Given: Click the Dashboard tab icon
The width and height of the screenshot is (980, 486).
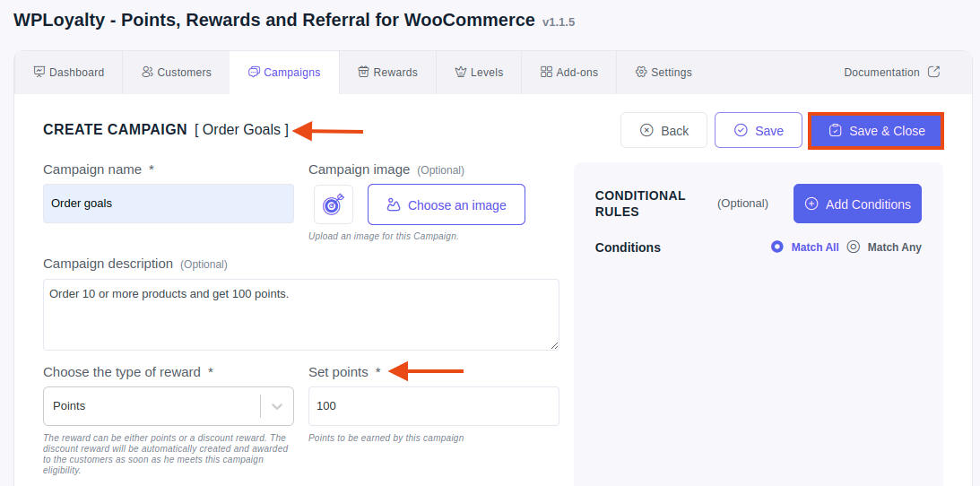Looking at the screenshot, I should click(39, 72).
